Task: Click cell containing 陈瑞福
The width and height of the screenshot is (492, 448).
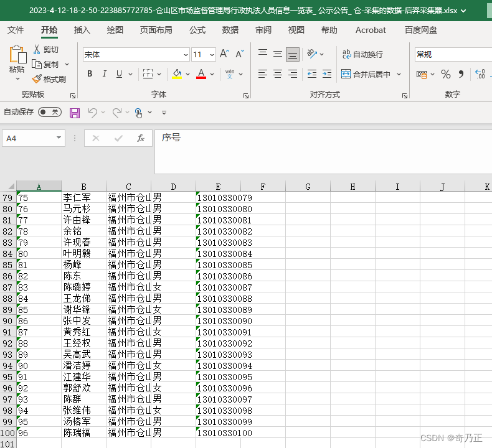Action: coord(83,433)
